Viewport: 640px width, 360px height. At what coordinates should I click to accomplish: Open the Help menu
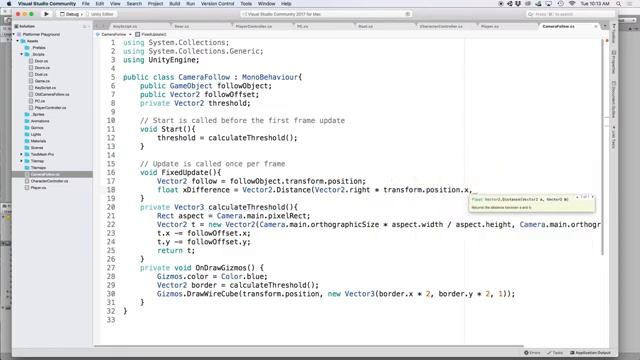pos(286,4)
